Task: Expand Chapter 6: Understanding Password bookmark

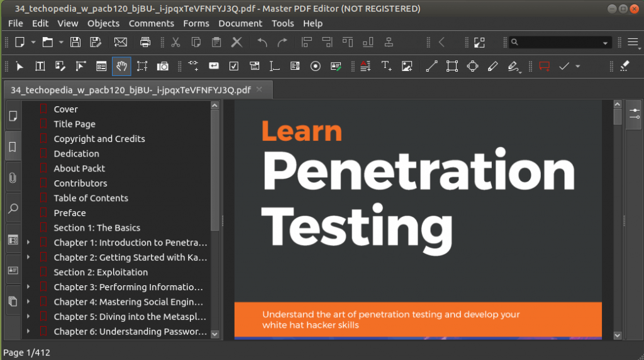Action: click(28, 331)
